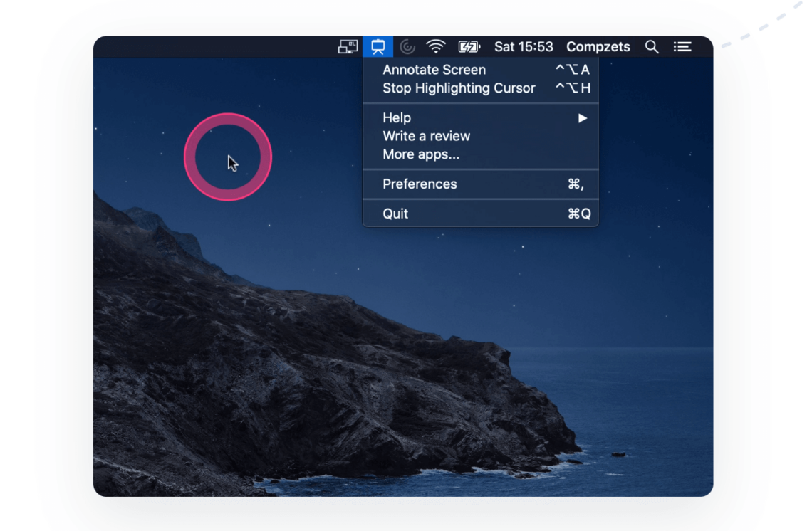Select the cursor highlight spiral icon
Screen dimensions: 812x531
tap(406, 46)
